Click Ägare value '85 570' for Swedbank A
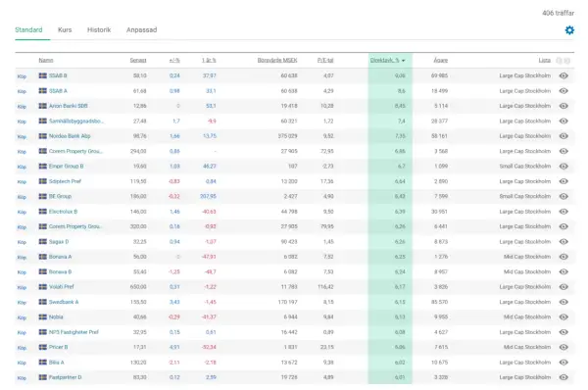Image resolution: width=588 pixels, height=390 pixels. tap(439, 302)
